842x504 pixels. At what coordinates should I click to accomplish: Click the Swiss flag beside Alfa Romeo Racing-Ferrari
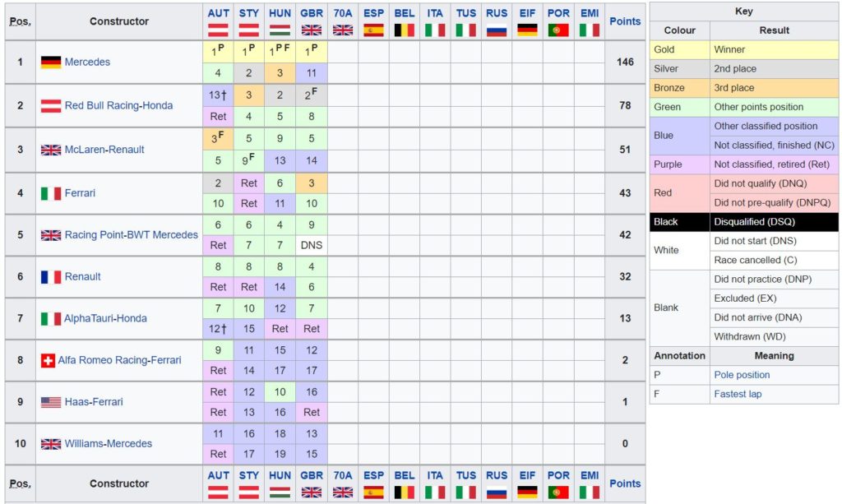(x=48, y=361)
